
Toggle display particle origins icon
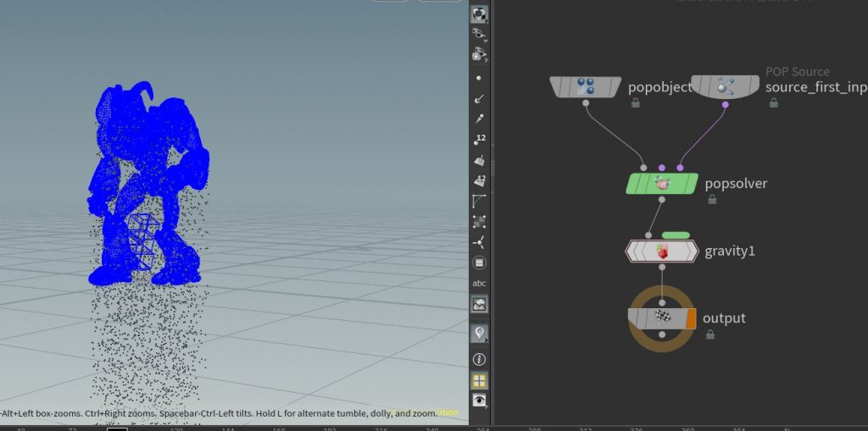[x=480, y=242]
